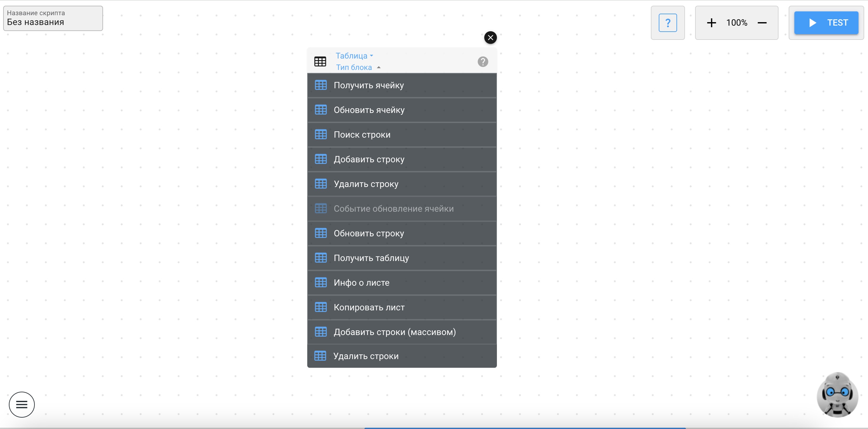The width and height of the screenshot is (868, 429).
Task: Click the 100% zoom level indicator
Action: point(737,22)
